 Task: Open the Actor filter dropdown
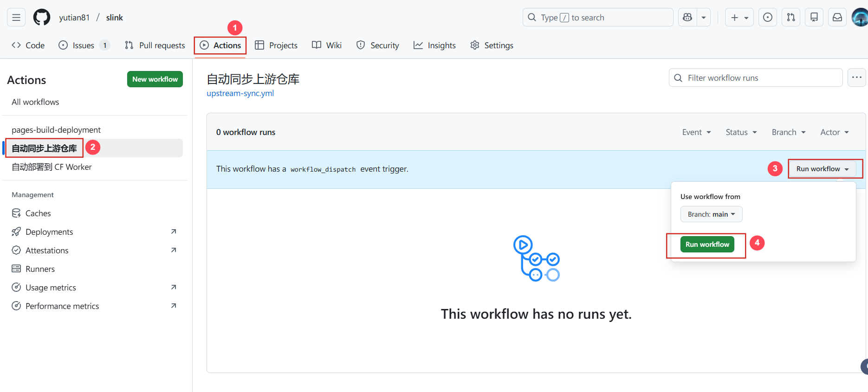coord(834,132)
